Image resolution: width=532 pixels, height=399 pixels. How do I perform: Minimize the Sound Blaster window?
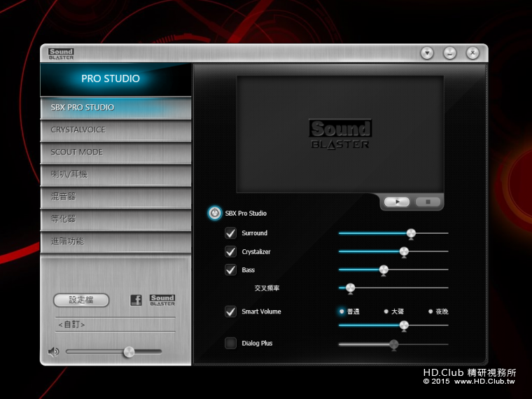(x=450, y=53)
